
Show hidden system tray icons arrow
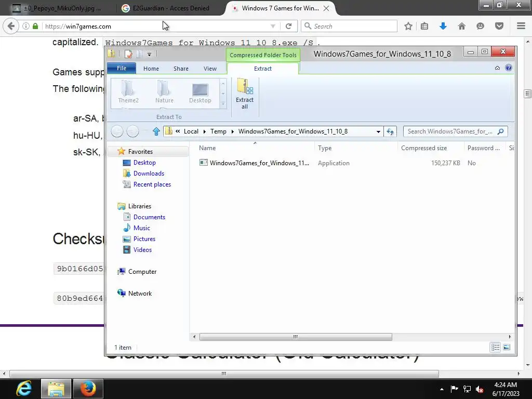442,389
